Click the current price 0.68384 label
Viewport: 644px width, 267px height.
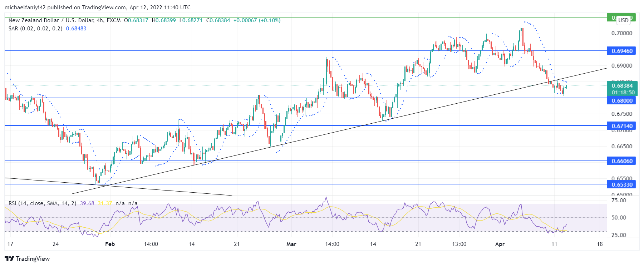622,85
